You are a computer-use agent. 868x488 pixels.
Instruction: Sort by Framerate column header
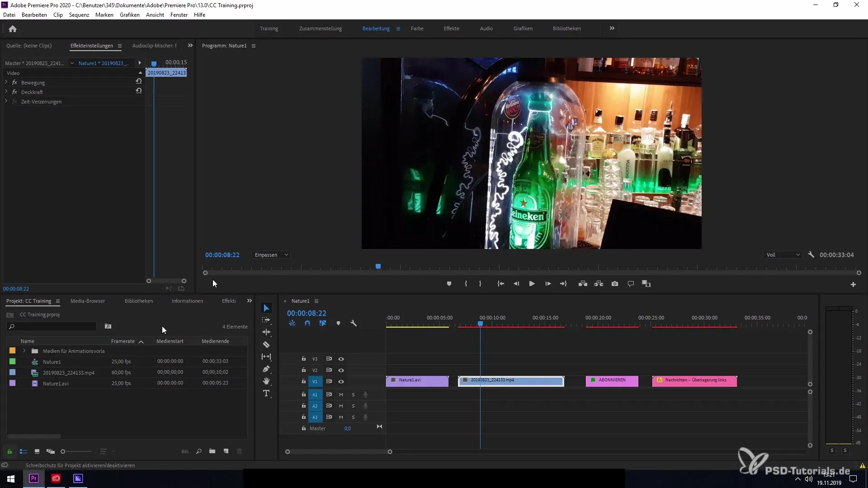click(x=123, y=341)
